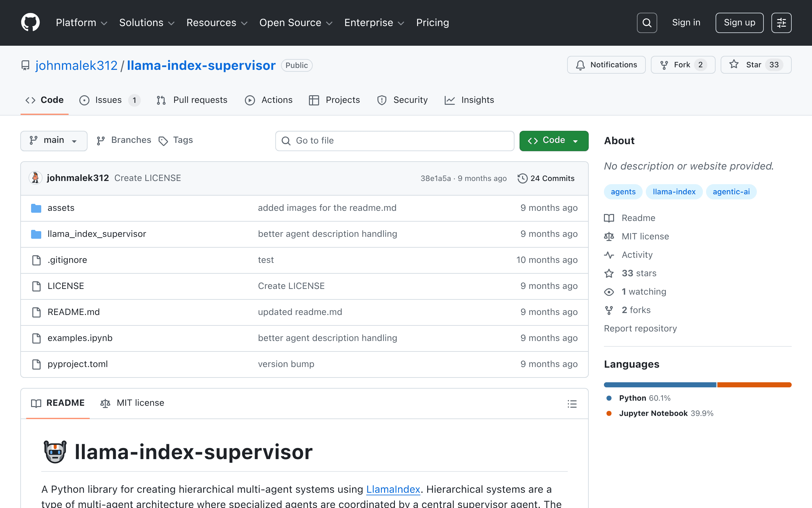This screenshot has height=508, width=812.
Task: Switch to the Issues tab
Action: 110,100
